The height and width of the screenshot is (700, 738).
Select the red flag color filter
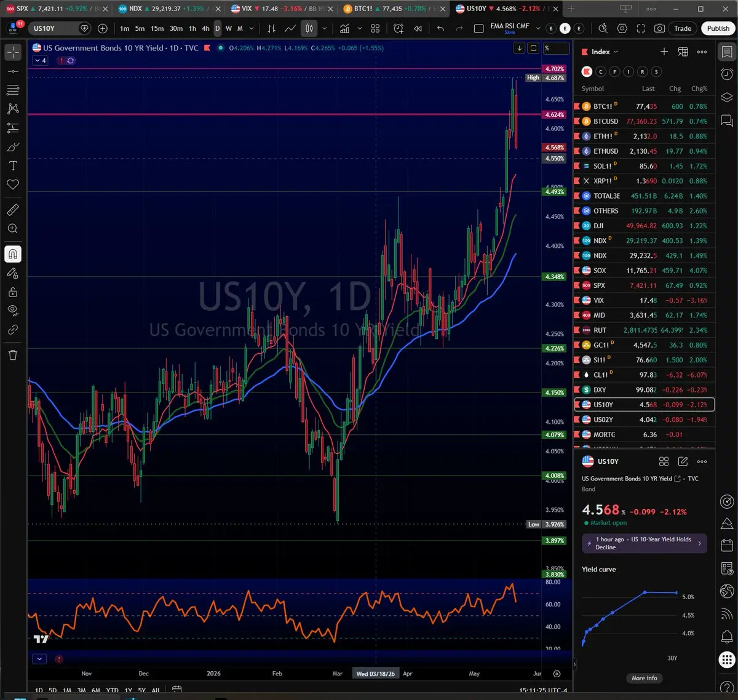(586, 71)
